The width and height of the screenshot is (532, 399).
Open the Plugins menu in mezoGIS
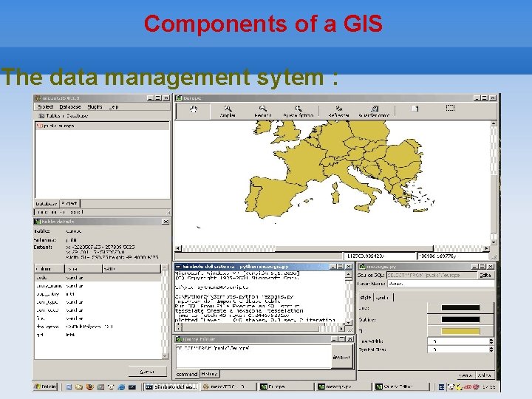[x=95, y=106]
